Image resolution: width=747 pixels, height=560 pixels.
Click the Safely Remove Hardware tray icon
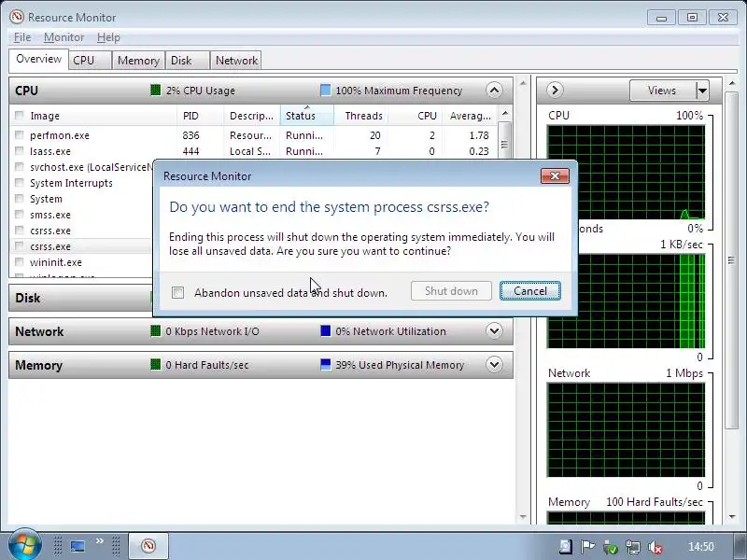point(611,547)
